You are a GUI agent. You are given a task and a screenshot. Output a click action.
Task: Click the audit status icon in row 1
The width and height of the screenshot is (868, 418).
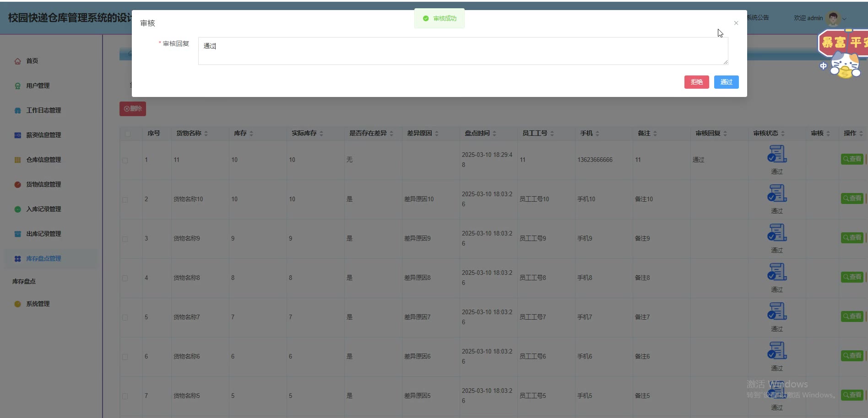[x=777, y=154]
